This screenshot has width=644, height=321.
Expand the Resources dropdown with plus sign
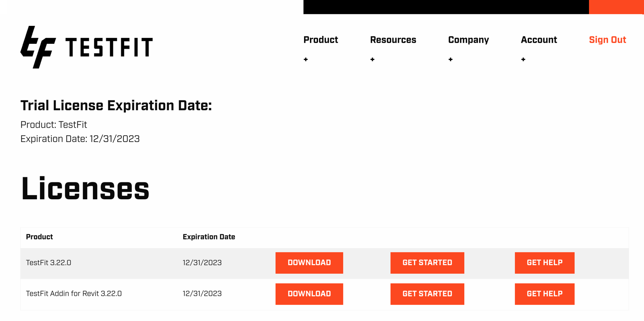372,59
